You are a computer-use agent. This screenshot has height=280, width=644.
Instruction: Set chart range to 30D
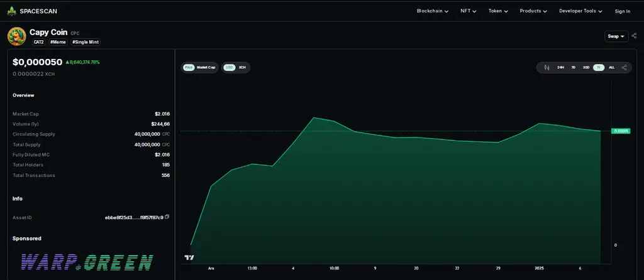tap(586, 68)
